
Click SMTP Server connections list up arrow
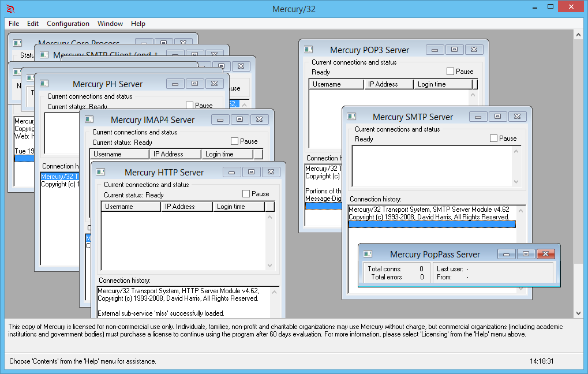pos(516,151)
